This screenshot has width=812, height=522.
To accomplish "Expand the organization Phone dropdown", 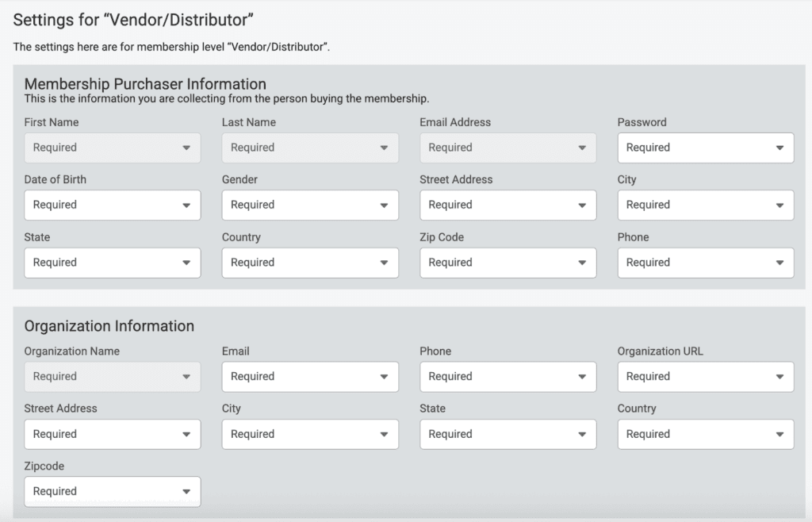I will 507,377.
